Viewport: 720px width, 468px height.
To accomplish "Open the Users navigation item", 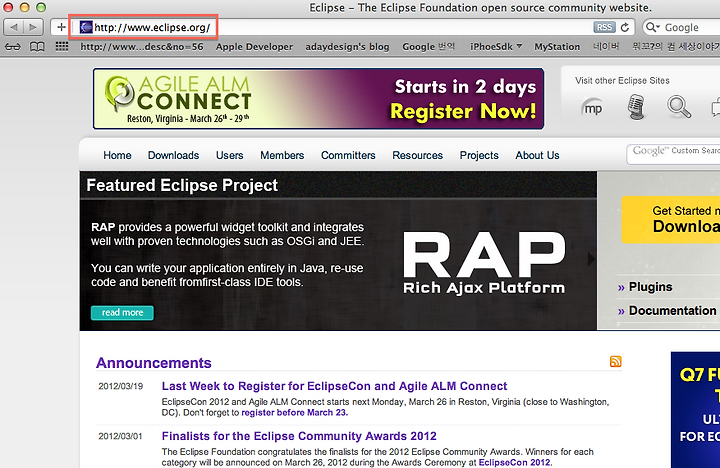I will pyautogui.click(x=230, y=155).
